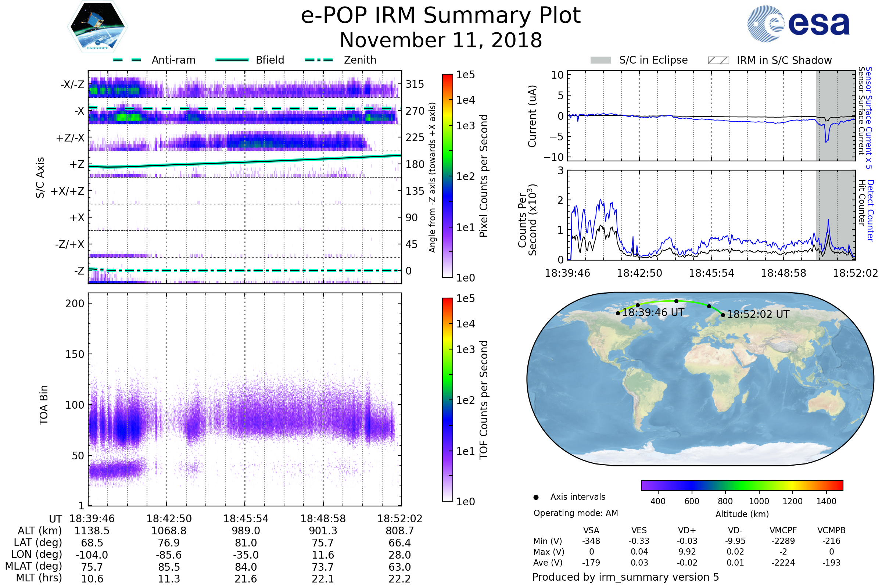Click the TOF Counts per Second colorbar
882x588 pixels.
447,399
